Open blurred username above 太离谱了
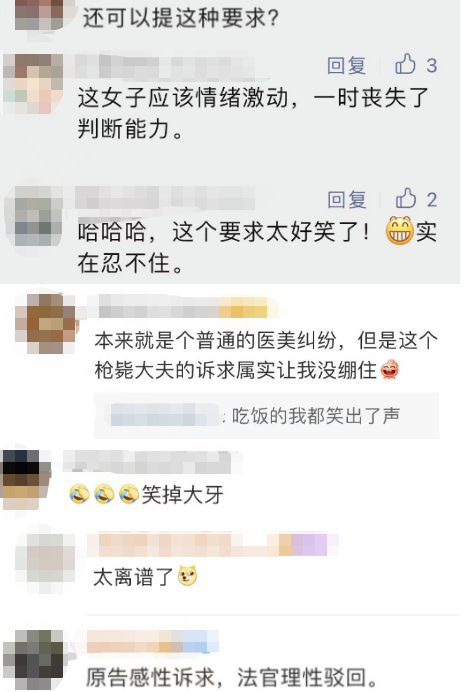Screen dimensions: 464x692 [213, 545]
